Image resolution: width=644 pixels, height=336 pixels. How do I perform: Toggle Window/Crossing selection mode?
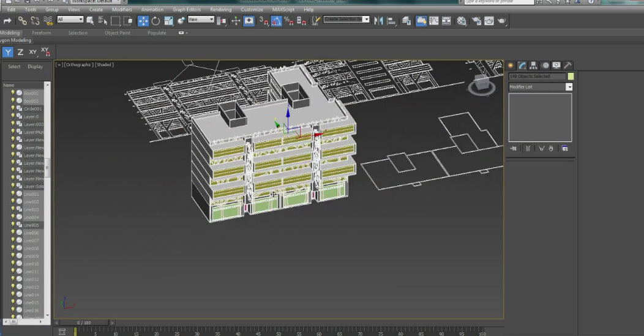pos(128,21)
